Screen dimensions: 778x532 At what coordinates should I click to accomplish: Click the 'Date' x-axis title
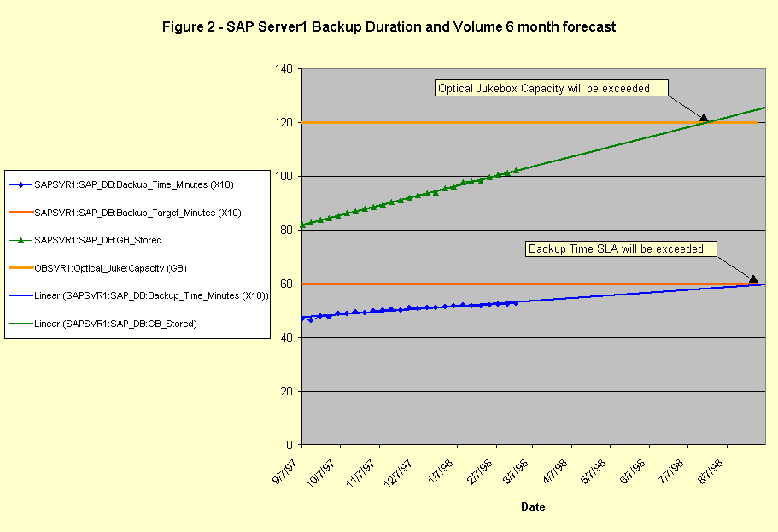point(533,506)
